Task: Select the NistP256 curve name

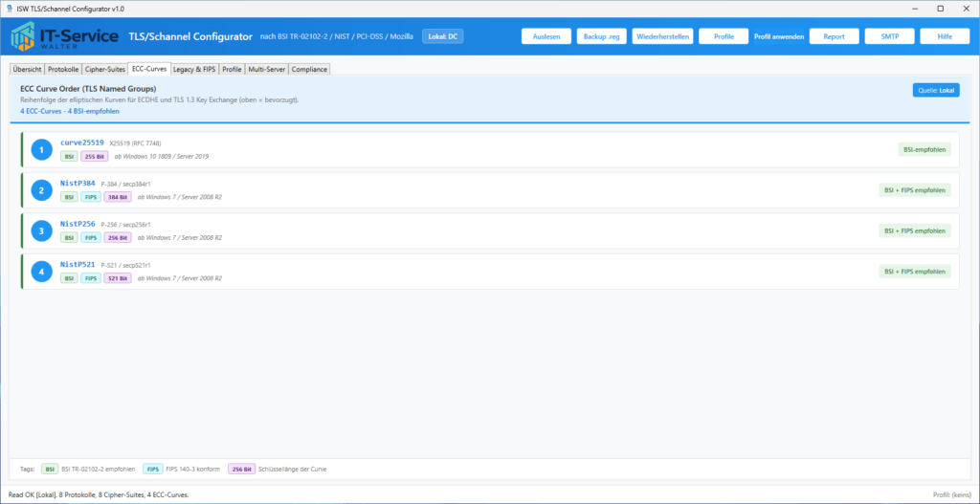Action: [x=78, y=224]
